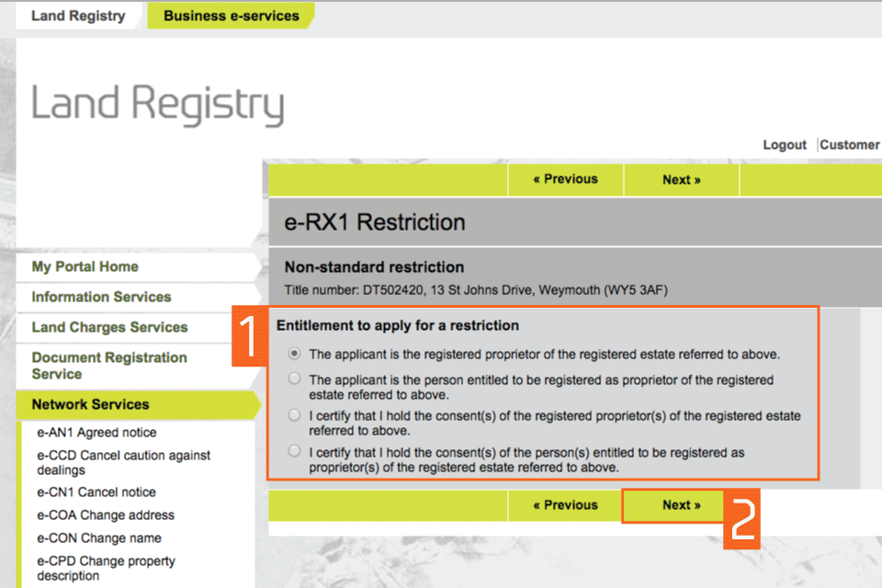The width and height of the screenshot is (882, 588).
Task: Open e-AN1 Agreed notice form
Action: (x=96, y=433)
